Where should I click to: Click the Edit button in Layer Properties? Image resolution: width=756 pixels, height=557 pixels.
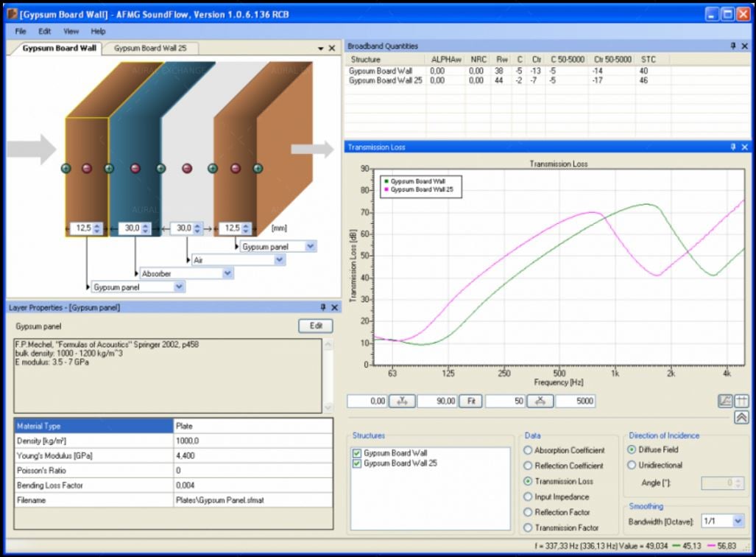(315, 326)
